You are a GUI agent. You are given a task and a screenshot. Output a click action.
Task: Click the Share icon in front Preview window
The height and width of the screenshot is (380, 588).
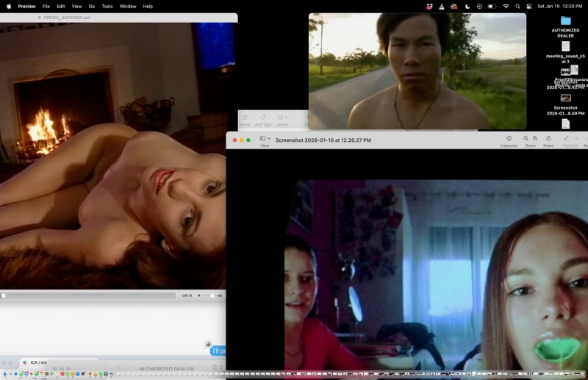point(548,138)
